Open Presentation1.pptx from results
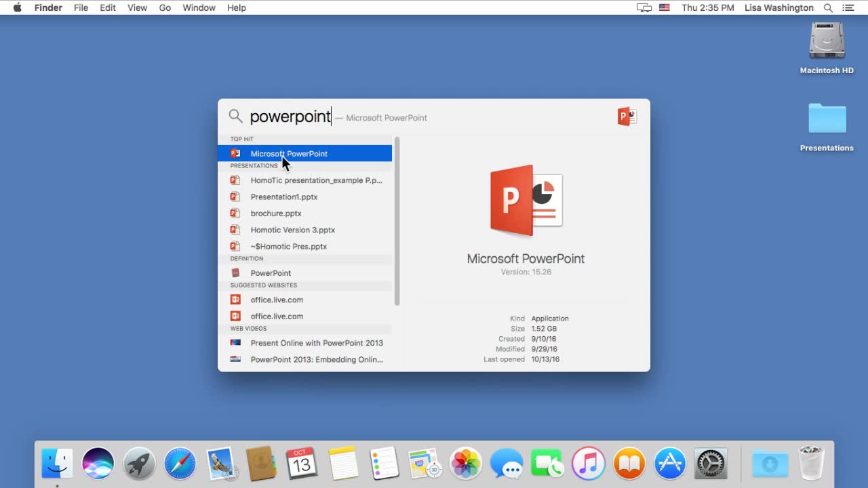Screen dimensions: 868x488 283,197
